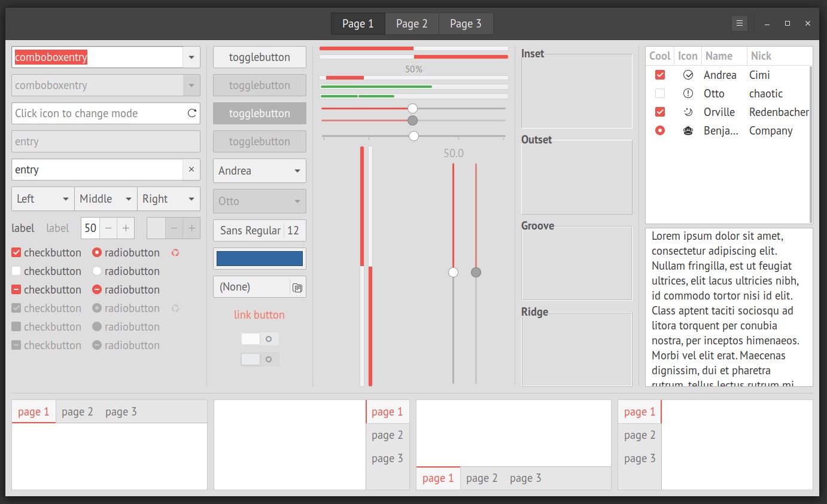Image resolution: width=827 pixels, height=504 pixels.
Task: Open the Middle dropdown
Action: 106,199
